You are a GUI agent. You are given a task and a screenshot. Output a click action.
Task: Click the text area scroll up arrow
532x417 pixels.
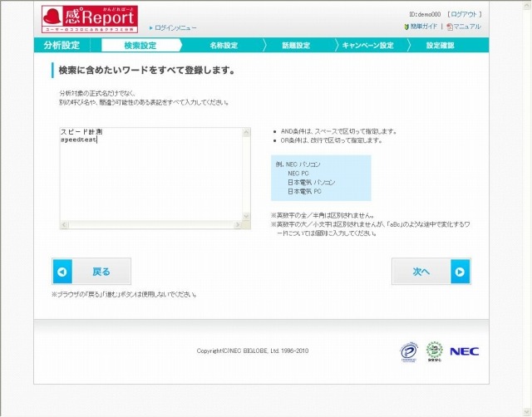(x=246, y=132)
